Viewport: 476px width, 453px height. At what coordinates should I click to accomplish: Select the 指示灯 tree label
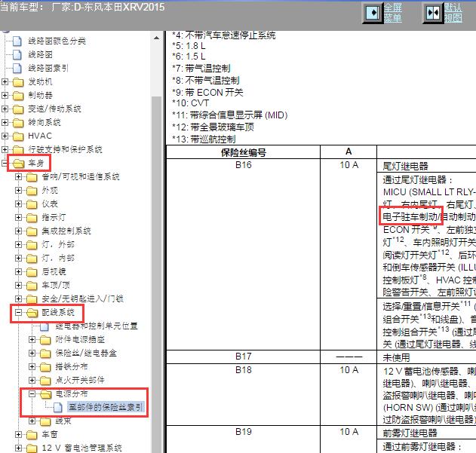54,217
